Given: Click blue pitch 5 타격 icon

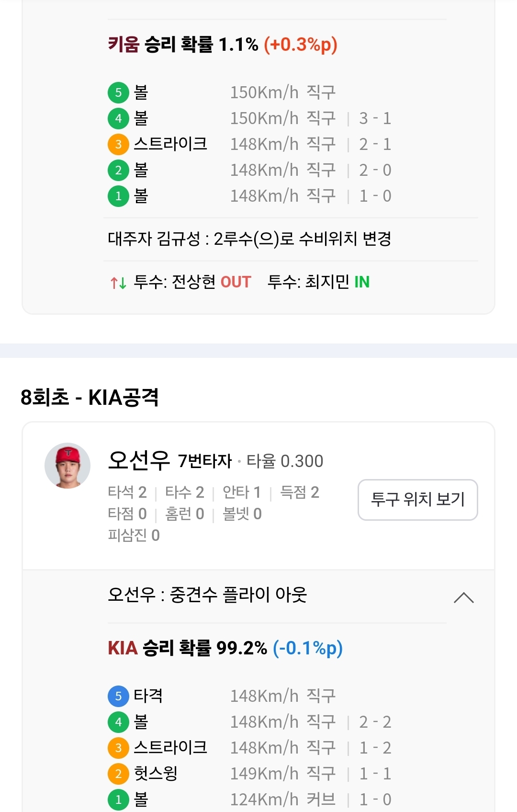Looking at the screenshot, I should tap(118, 696).
